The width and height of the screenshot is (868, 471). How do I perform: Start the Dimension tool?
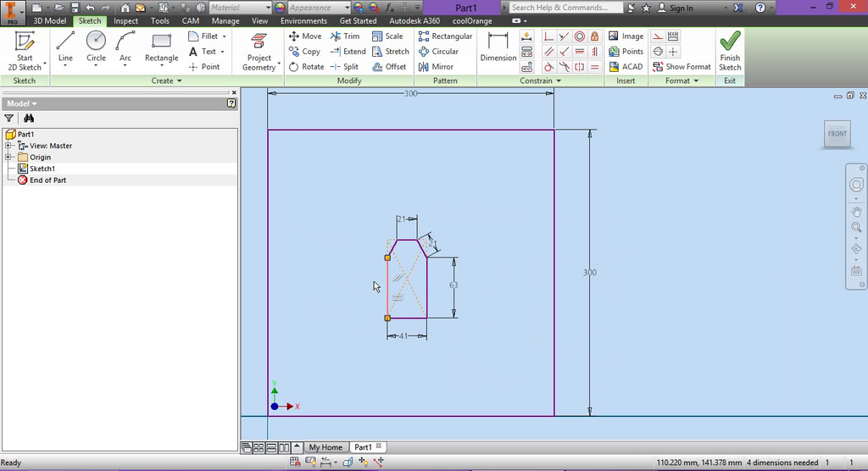click(498, 47)
